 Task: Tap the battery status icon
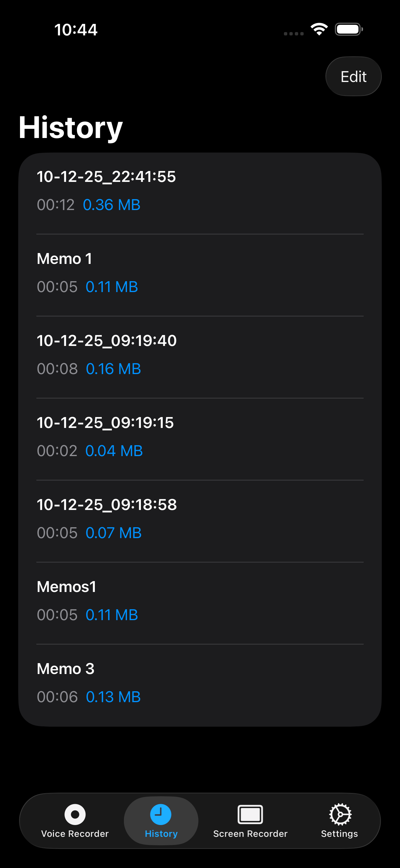pyautogui.click(x=348, y=29)
